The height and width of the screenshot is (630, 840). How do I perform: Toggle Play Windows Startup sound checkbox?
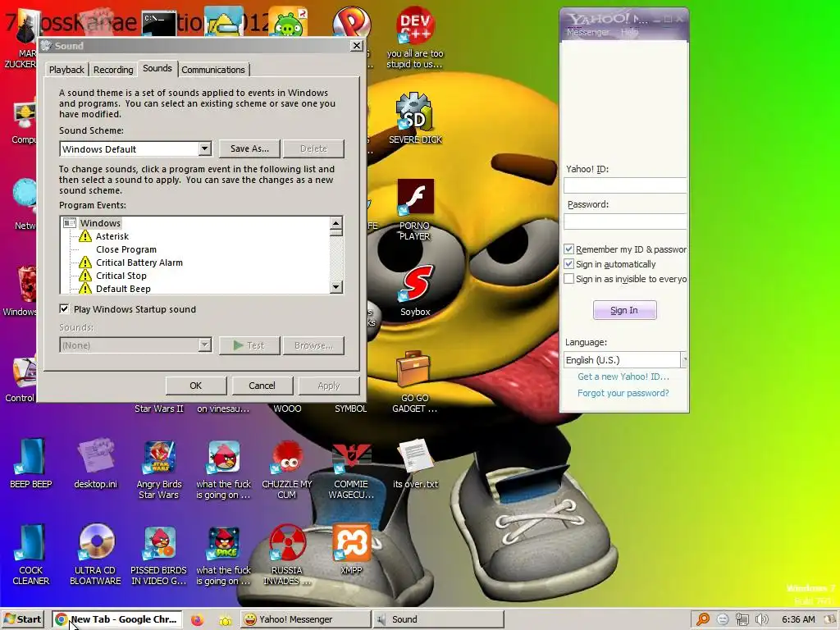[x=64, y=309]
